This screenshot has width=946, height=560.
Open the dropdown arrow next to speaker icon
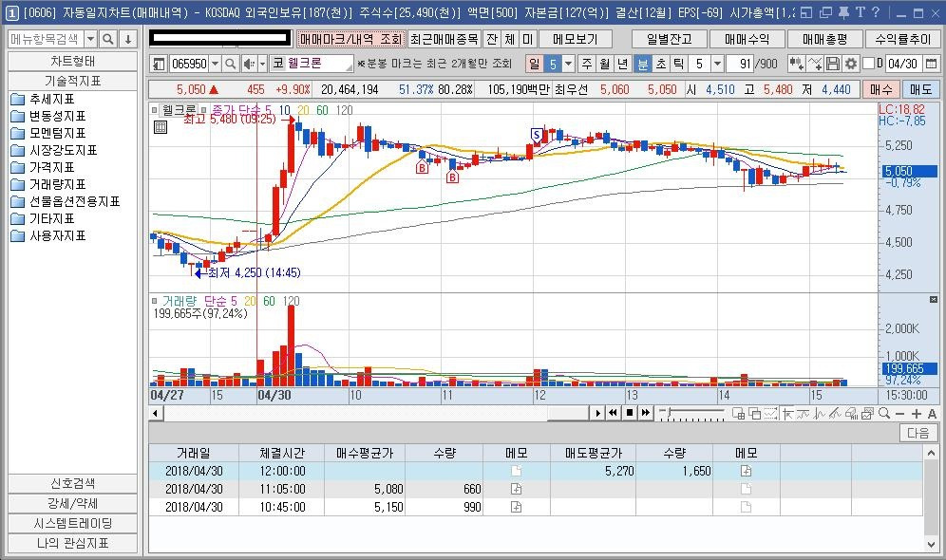tap(262, 64)
